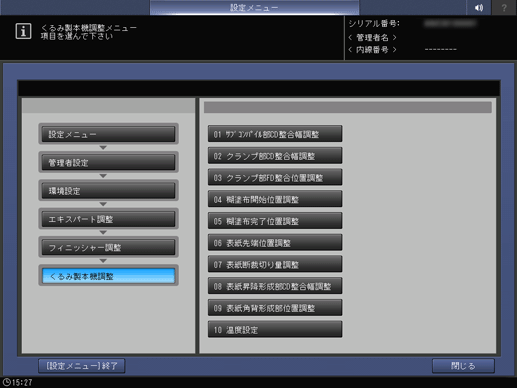Click the clock icon in status bar
The height and width of the screenshot is (388, 517).
(6, 382)
